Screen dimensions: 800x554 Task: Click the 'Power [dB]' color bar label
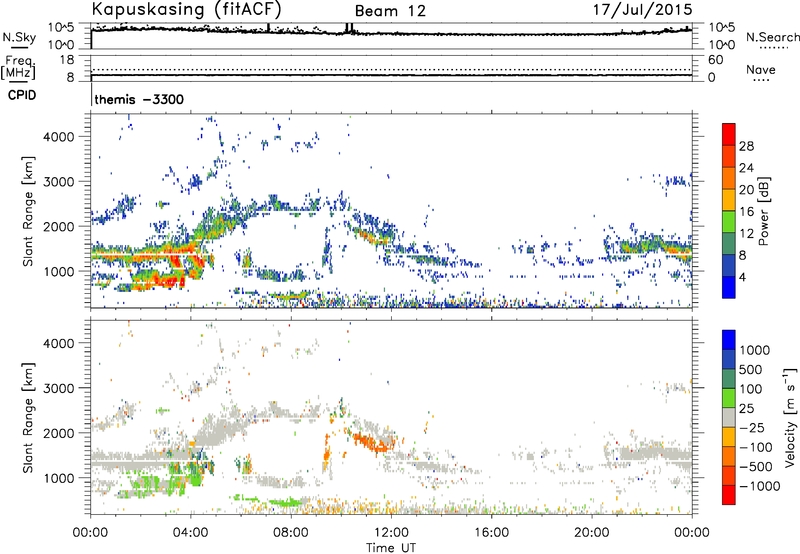pos(763,211)
